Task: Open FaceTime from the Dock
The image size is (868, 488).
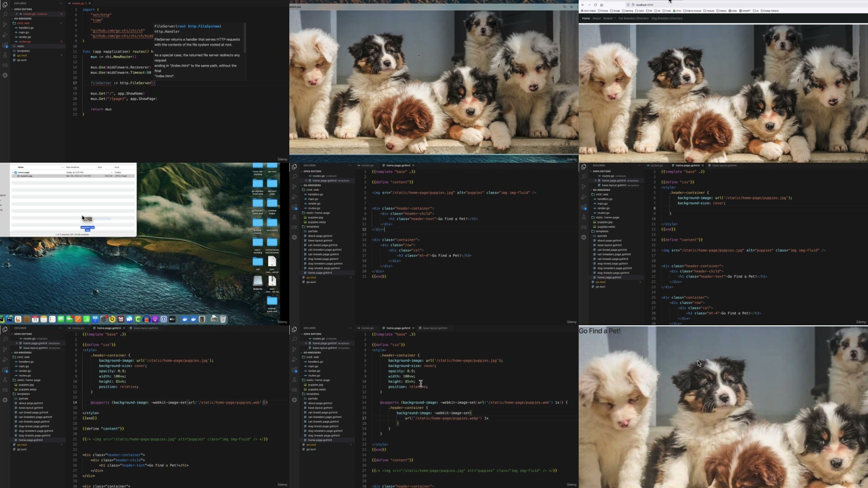Action: coord(69,319)
